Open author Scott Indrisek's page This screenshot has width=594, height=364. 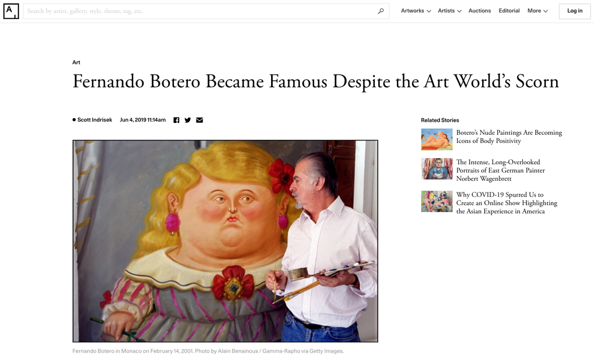point(94,120)
